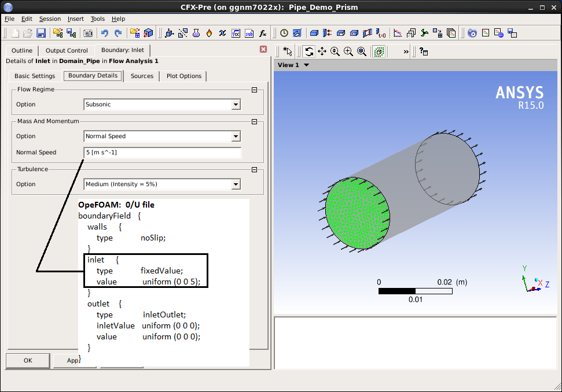Open Turbulence Option dropdown
Image resolution: width=562 pixels, height=392 pixels.
(162, 184)
